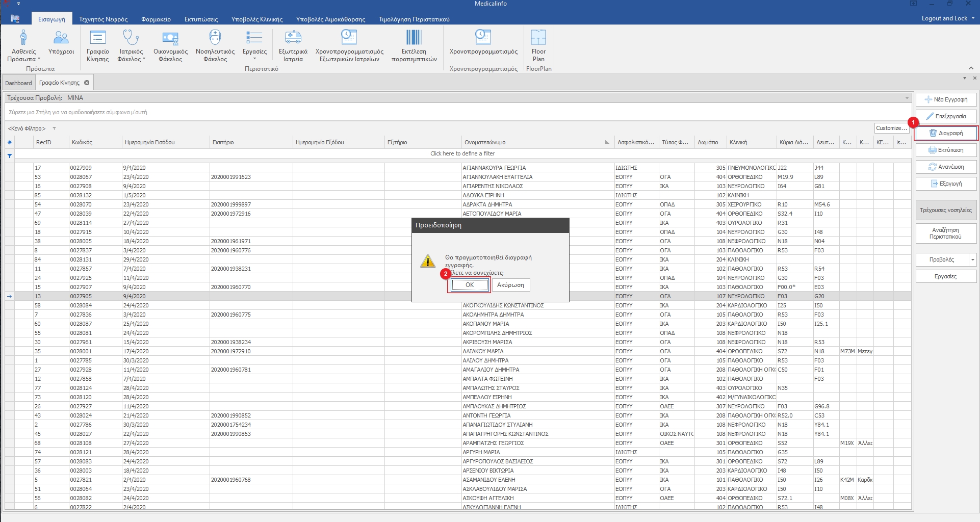The image size is (980, 522).
Task: Close the Γραφείο Κίνησης tab
Action: [87, 83]
